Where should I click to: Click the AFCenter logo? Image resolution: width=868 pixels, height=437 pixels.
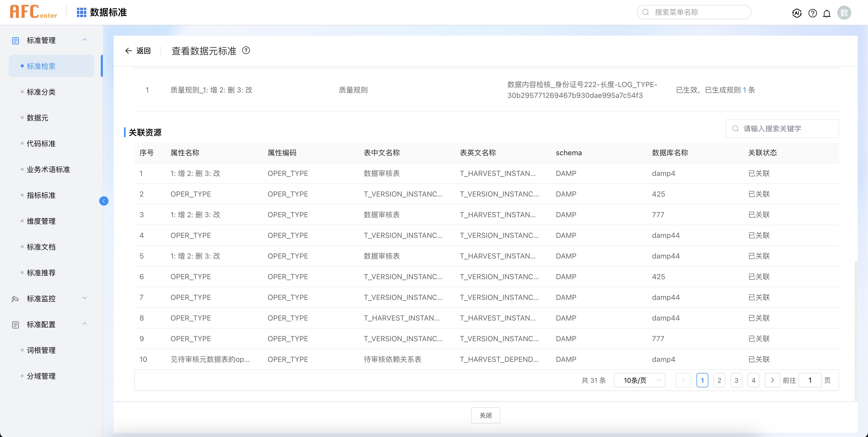(33, 12)
